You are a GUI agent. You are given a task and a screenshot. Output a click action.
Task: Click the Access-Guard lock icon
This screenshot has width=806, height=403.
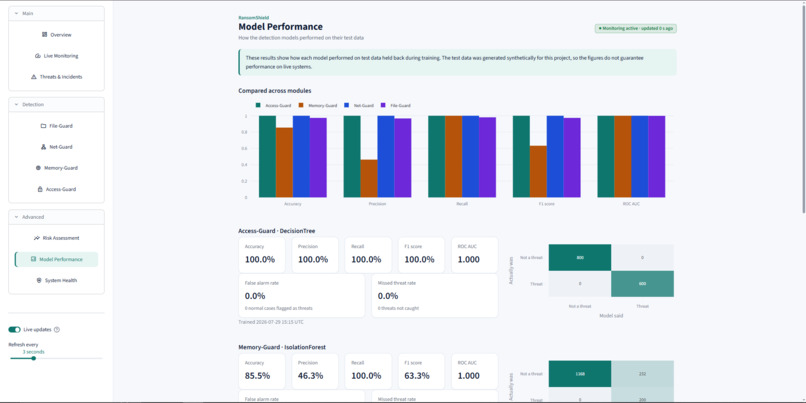click(x=40, y=189)
